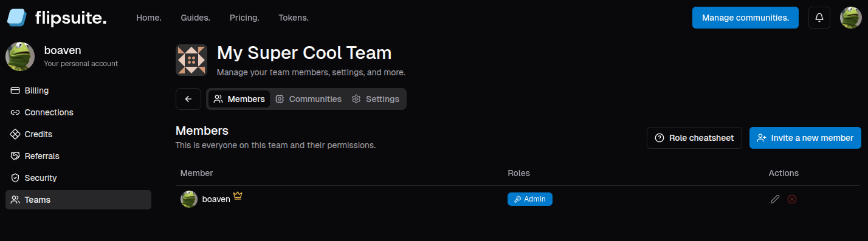868x241 pixels.
Task: Go to Home. in top navigation
Action: click(149, 18)
